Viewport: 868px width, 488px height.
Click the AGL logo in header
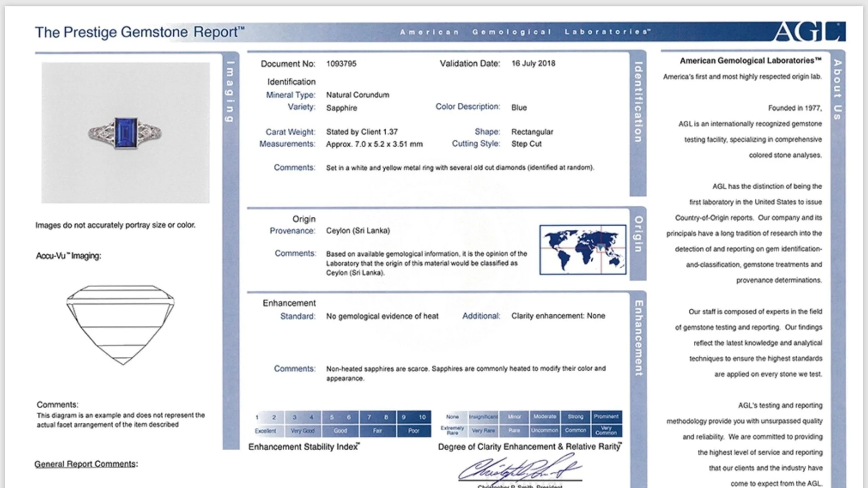click(x=810, y=32)
